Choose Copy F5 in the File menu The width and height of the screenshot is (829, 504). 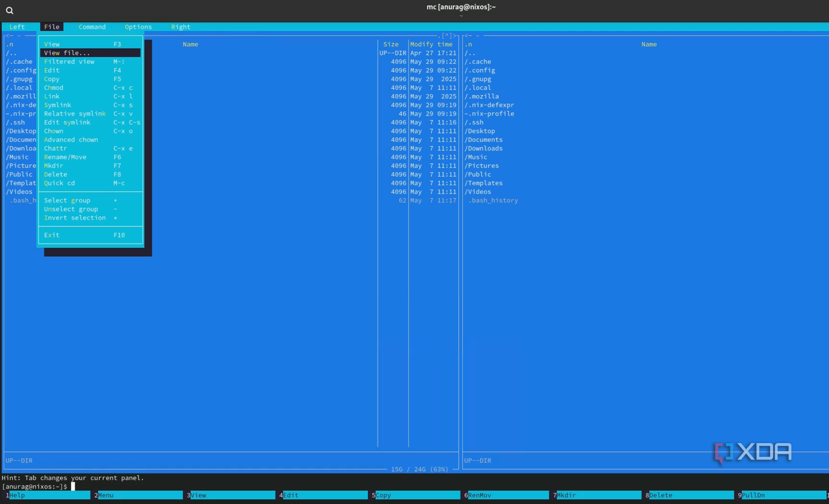[x=90, y=79]
